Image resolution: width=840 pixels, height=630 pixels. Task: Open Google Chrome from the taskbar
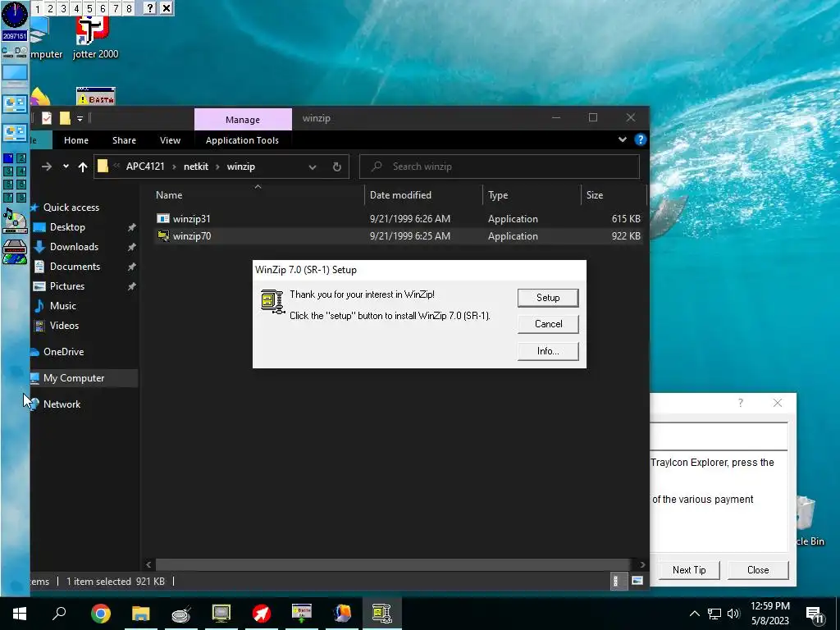[x=101, y=614]
